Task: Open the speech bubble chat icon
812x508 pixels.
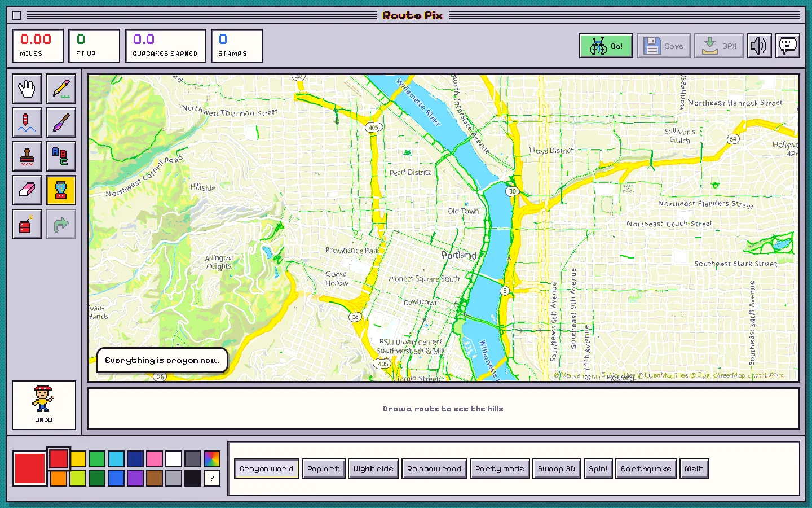Action: pos(788,46)
